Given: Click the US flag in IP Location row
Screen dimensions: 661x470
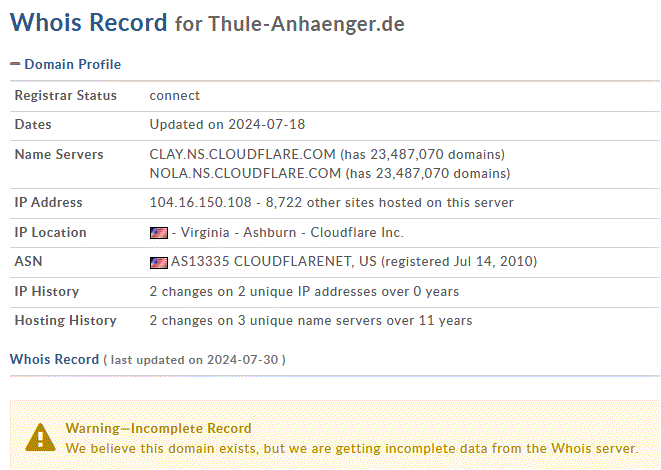Looking at the screenshot, I should (x=159, y=233).
